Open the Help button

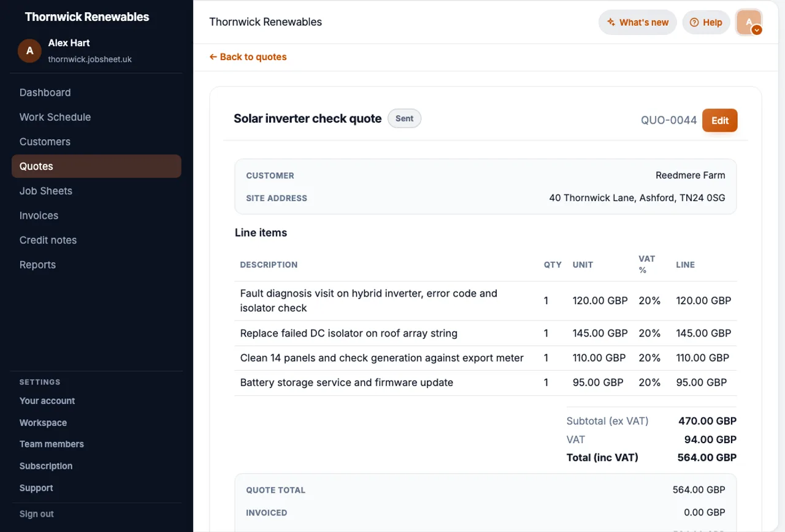tap(706, 23)
